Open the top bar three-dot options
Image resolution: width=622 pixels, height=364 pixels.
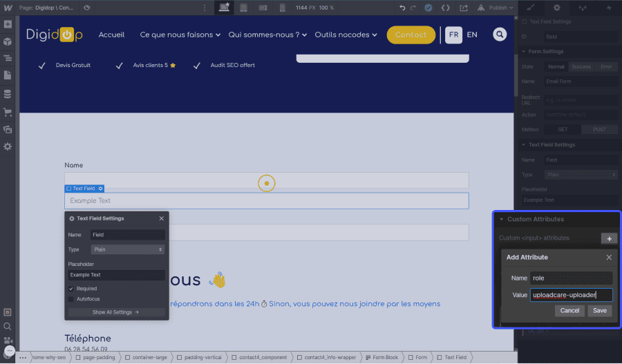click(205, 8)
